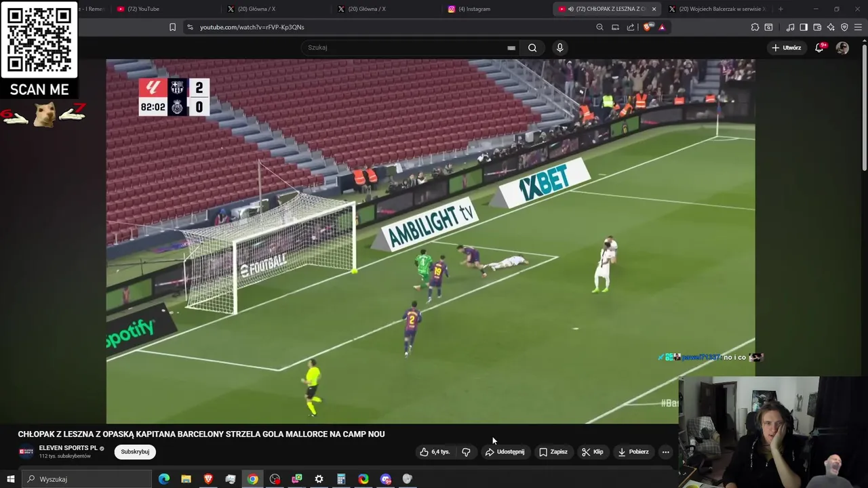This screenshot has height=488, width=868.
Task: Open a new tab with plus button
Action: click(x=781, y=9)
